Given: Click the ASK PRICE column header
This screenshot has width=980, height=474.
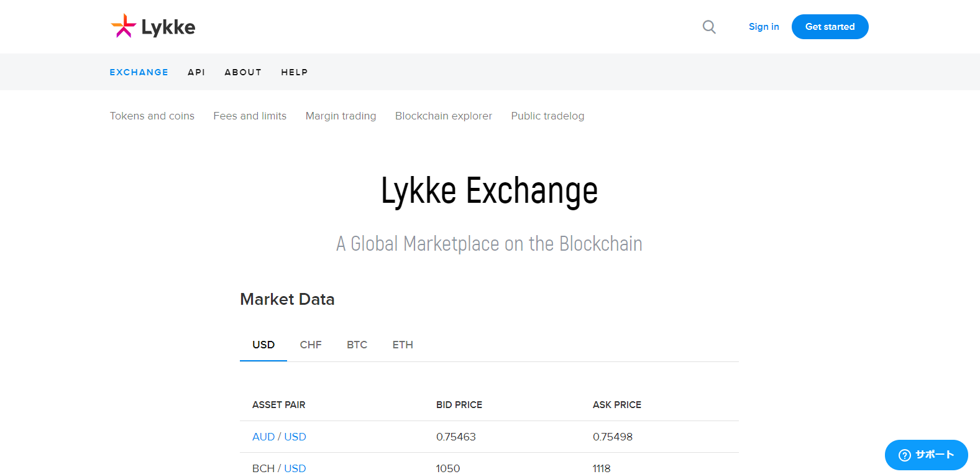Looking at the screenshot, I should pyautogui.click(x=617, y=405).
